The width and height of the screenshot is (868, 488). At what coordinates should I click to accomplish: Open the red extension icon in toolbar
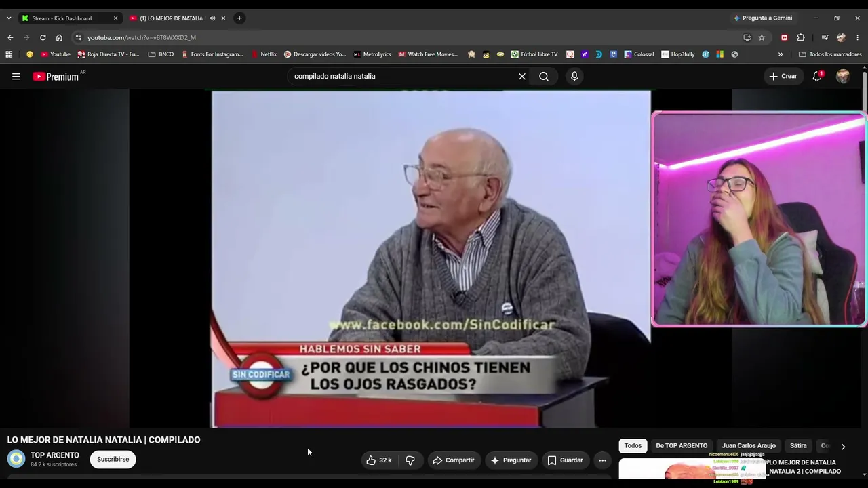tap(785, 37)
